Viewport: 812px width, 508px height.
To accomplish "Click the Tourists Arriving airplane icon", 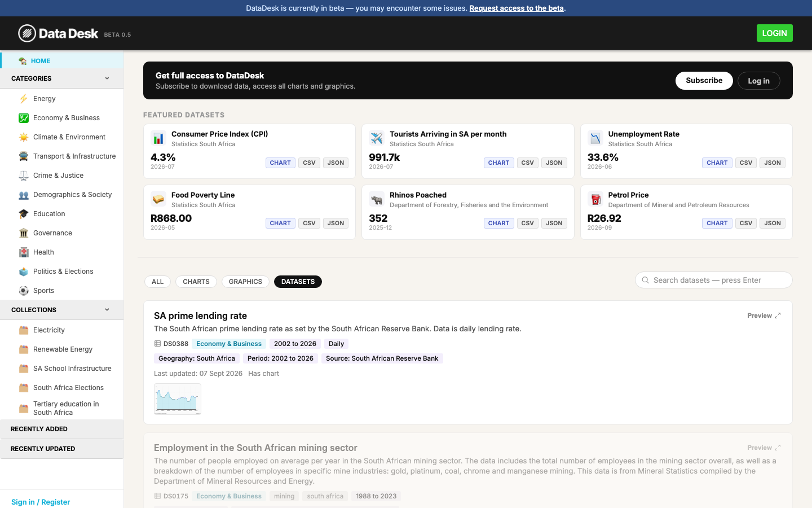I will pyautogui.click(x=377, y=138).
